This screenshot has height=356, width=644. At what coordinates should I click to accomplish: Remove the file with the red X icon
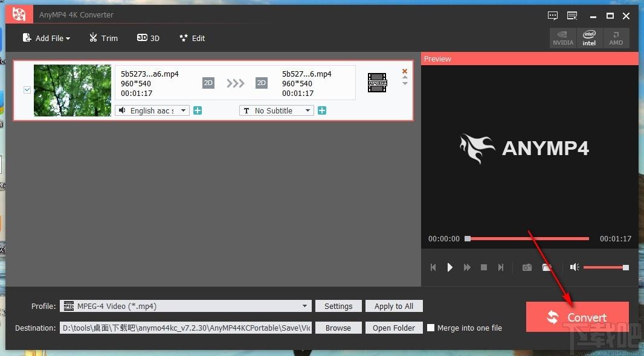(x=405, y=71)
